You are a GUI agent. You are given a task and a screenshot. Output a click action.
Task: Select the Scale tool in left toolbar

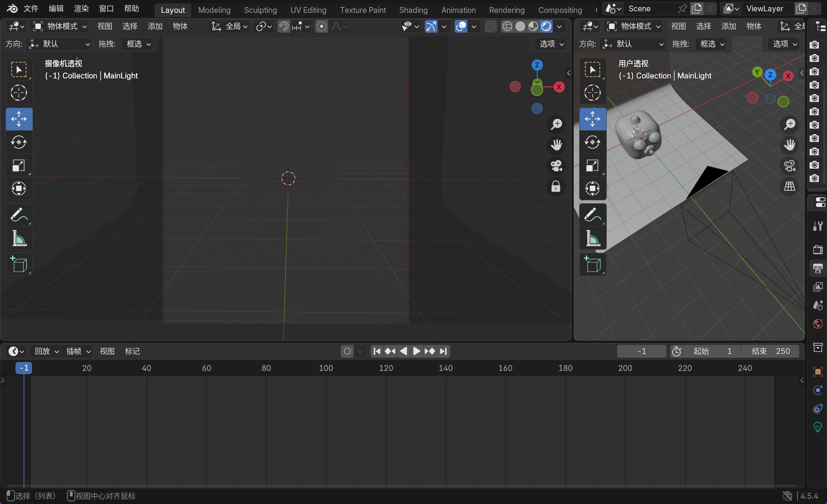click(x=19, y=166)
